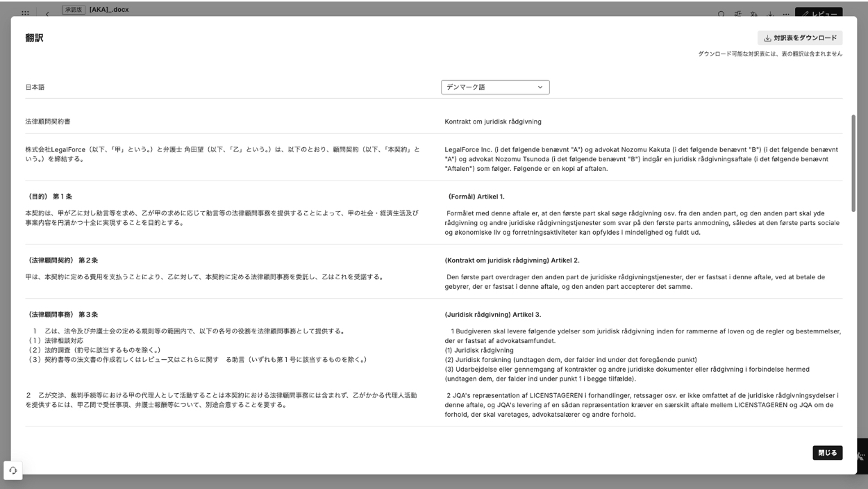Viewport: 868px width, 489px height.
Task: Select the 'Kontrakt om juridisk rådgivning' title
Action: pyautogui.click(x=493, y=122)
